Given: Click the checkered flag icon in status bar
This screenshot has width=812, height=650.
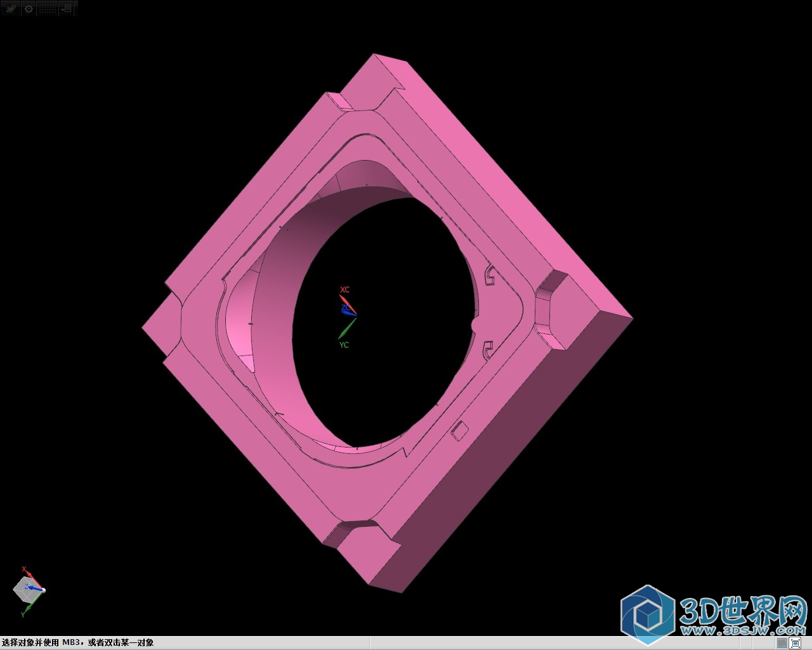Looking at the screenshot, I should click(781, 643).
